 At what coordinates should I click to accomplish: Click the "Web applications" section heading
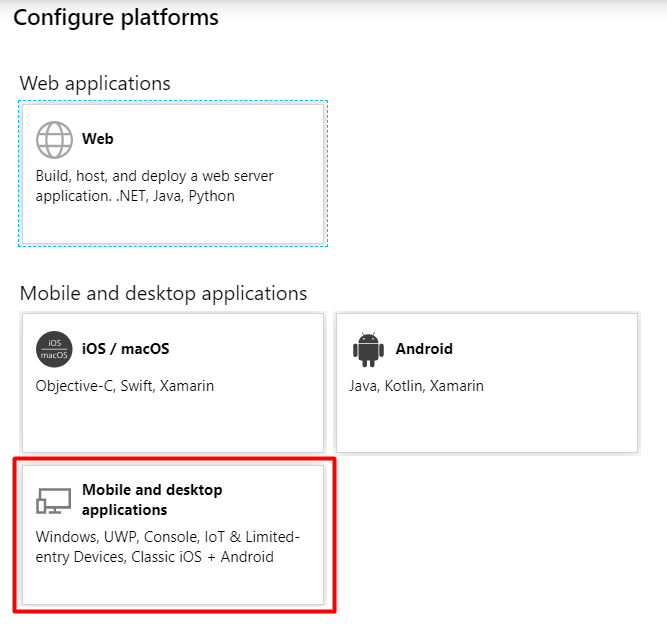(x=95, y=83)
